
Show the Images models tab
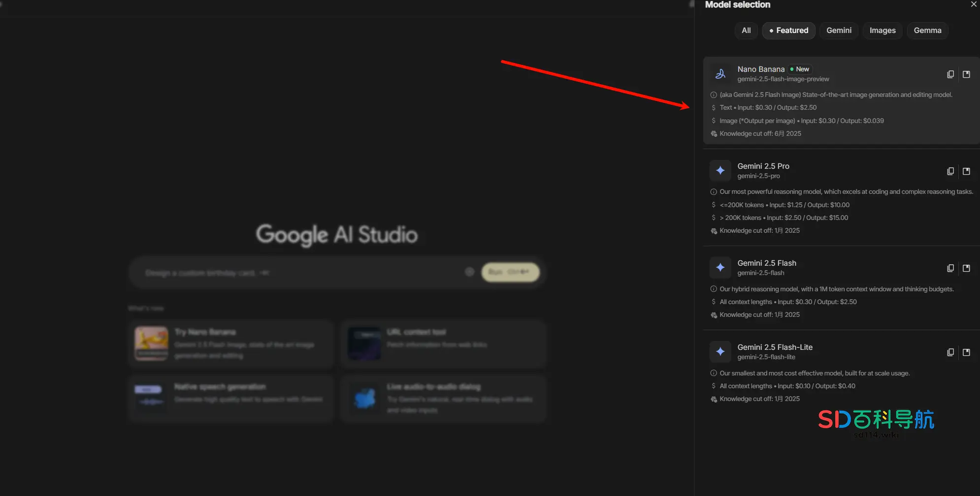pos(882,31)
